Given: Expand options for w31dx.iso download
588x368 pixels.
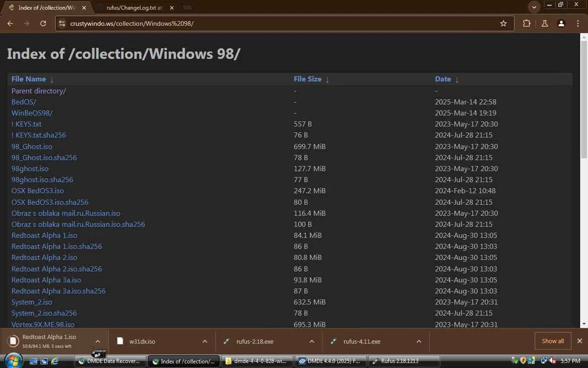Looking at the screenshot, I should tap(205, 341).
